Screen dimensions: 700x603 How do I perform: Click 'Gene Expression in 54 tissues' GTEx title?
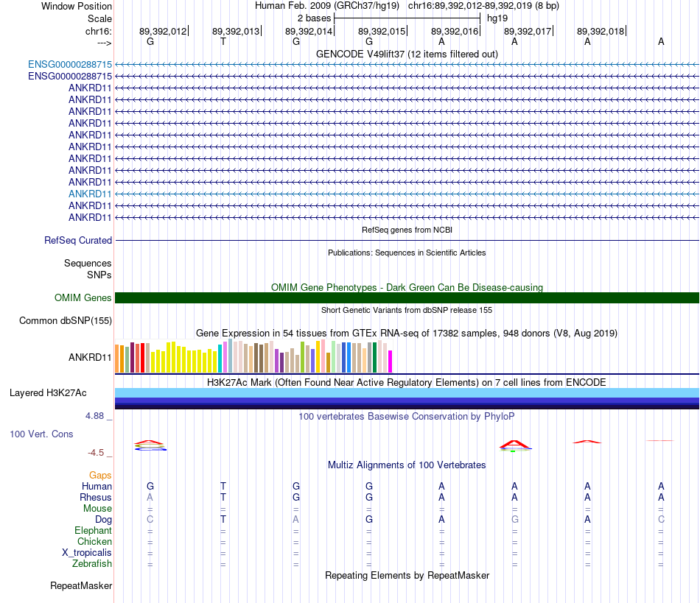click(407, 334)
